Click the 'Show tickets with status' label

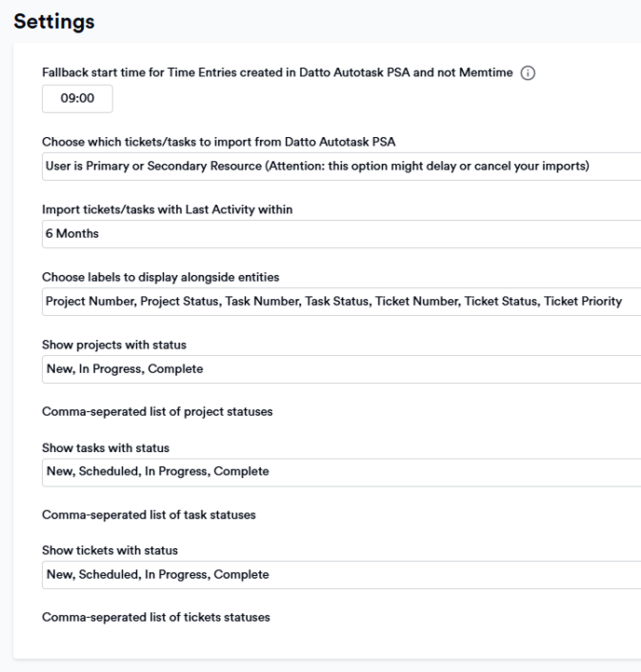click(110, 550)
